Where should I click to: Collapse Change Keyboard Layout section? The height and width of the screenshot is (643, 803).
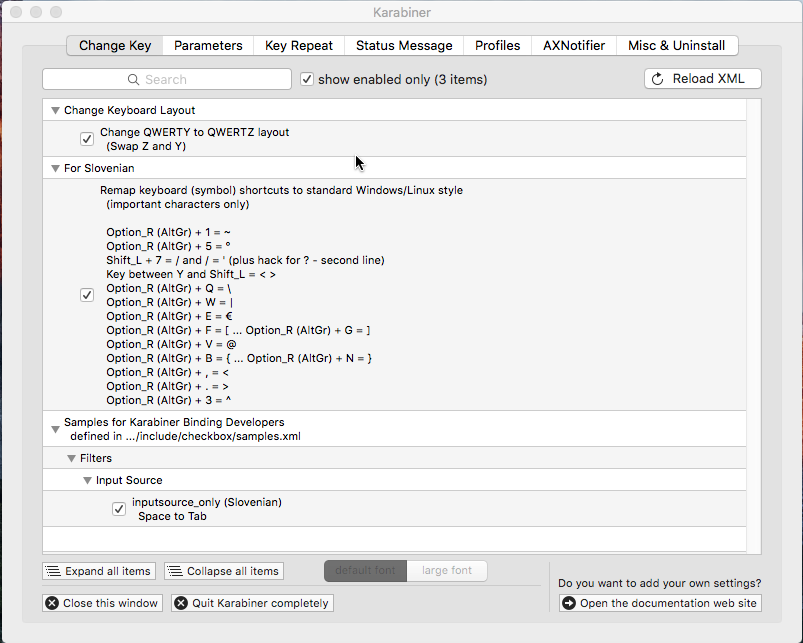[55, 110]
